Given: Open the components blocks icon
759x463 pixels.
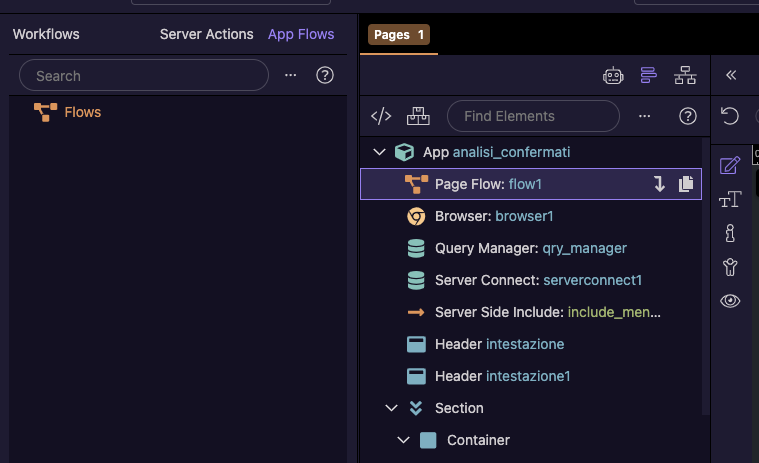Looking at the screenshot, I should click(418, 116).
